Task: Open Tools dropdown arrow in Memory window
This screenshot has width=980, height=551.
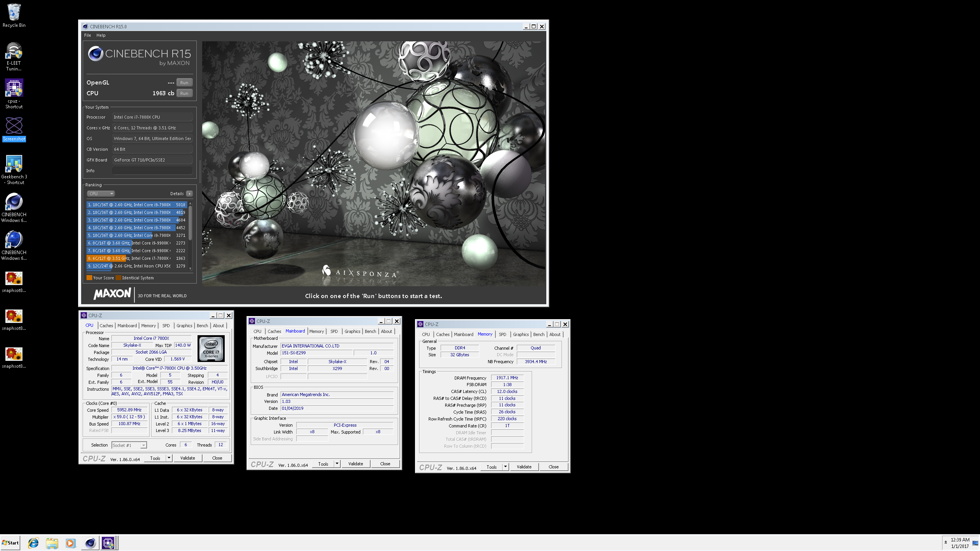Action: click(x=505, y=467)
